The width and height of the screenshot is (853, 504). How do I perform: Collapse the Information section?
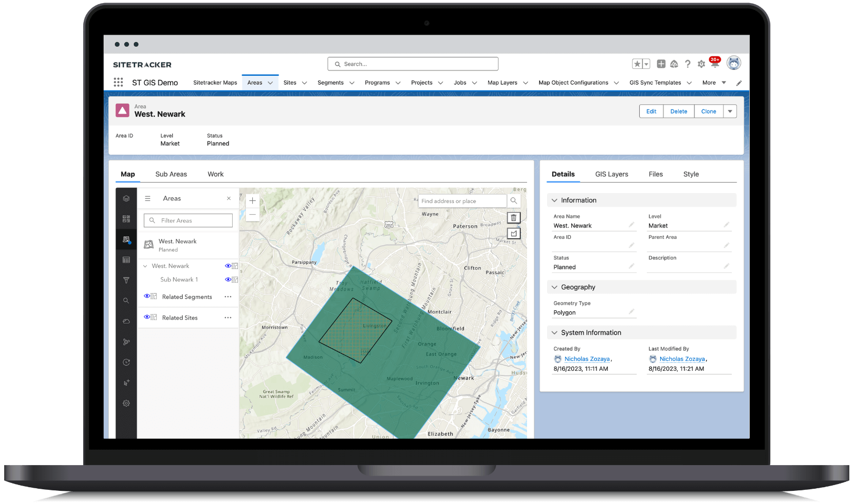tap(555, 200)
